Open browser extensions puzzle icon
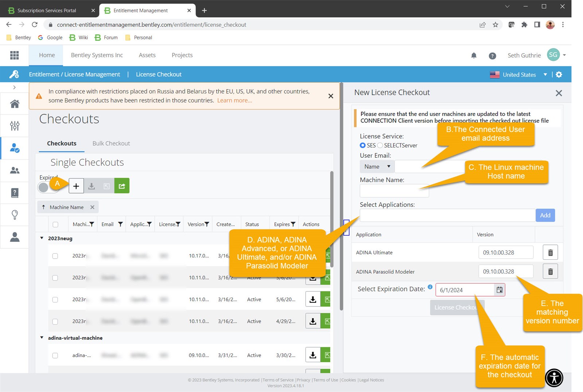Image resolution: width=583 pixels, height=392 pixels. (x=524, y=25)
